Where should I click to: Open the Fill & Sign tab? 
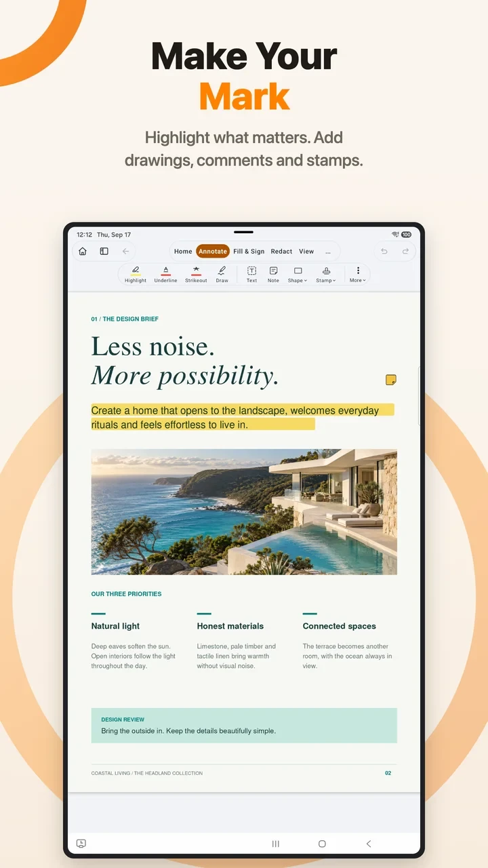coord(249,252)
